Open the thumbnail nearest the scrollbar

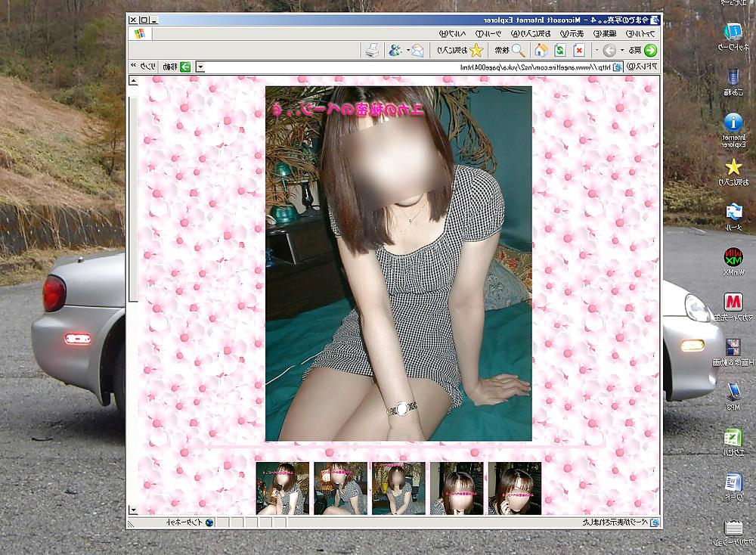point(283,488)
